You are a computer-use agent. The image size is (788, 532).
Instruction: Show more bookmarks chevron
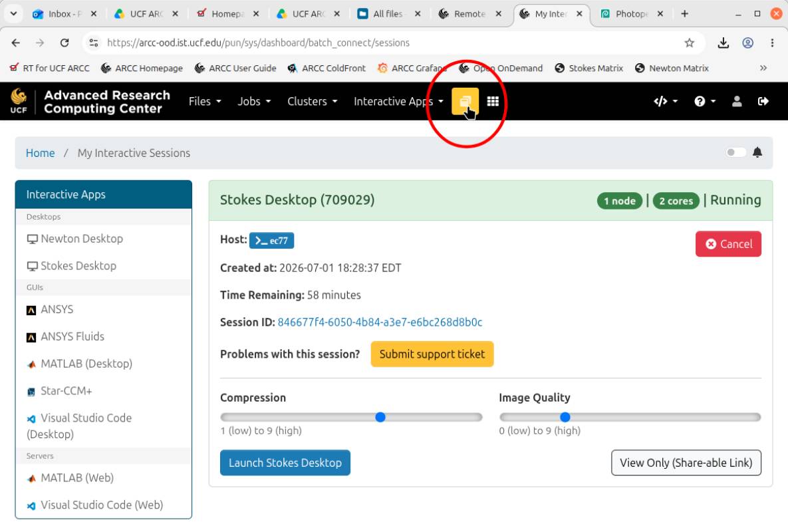pyautogui.click(x=763, y=68)
